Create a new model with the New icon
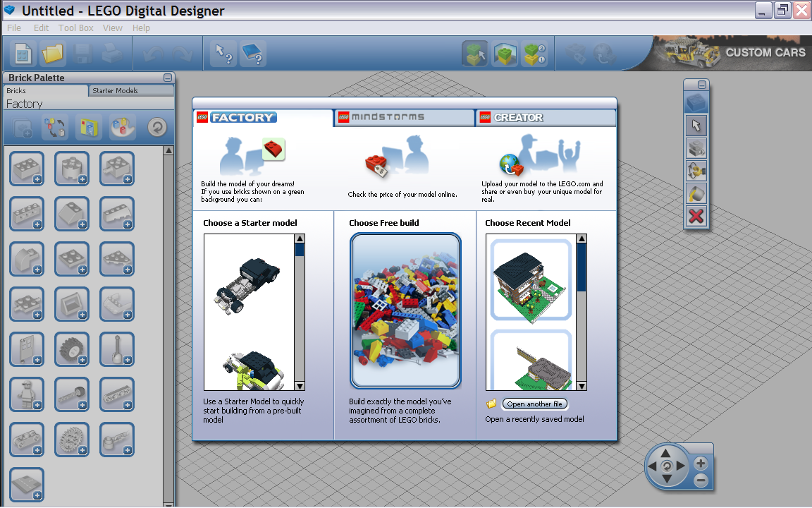 [23, 54]
